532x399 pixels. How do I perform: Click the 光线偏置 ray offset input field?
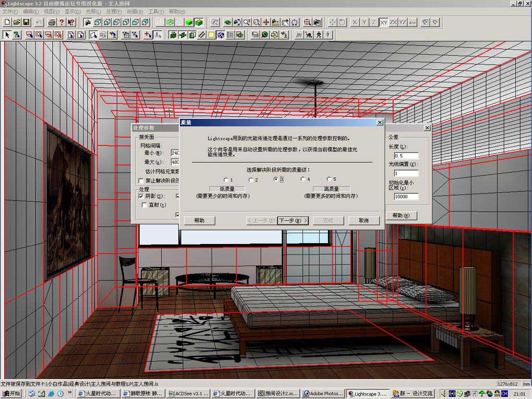(406, 173)
